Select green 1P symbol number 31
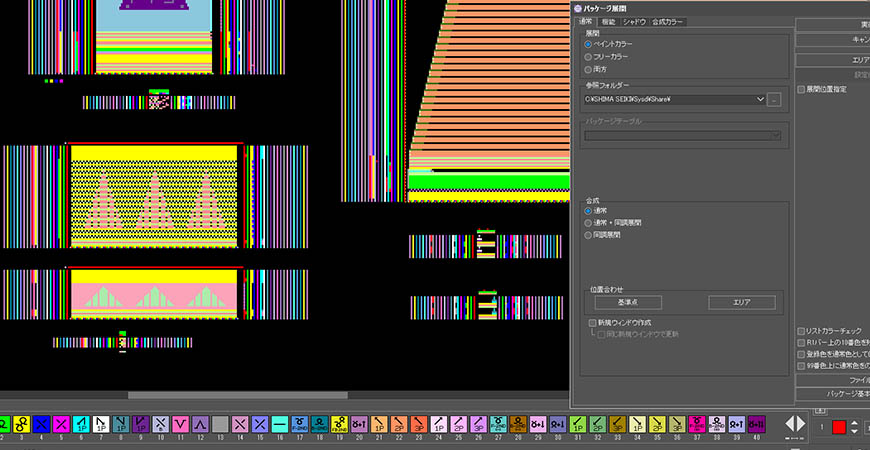Image resolution: width=870 pixels, height=450 pixels. [577, 424]
